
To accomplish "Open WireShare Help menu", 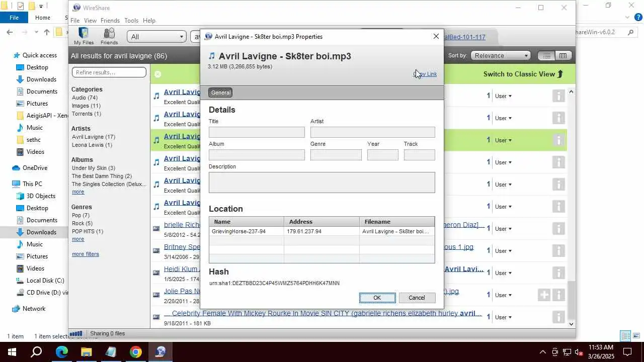I will pos(149,21).
